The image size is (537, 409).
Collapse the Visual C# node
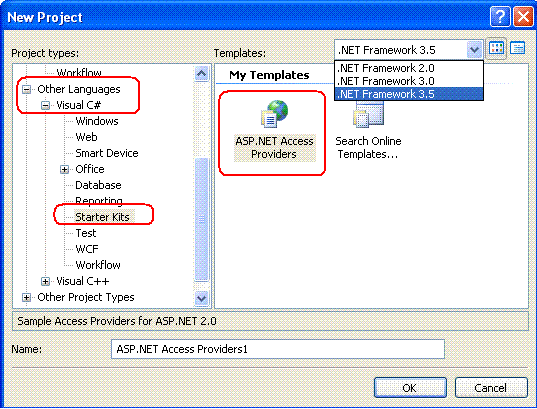click(x=45, y=106)
